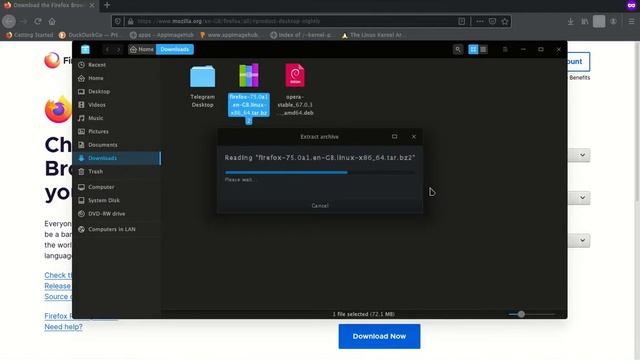This screenshot has height=360, width=640.
Task: Open Getting Started bookmark
Action: click(29, 35)
